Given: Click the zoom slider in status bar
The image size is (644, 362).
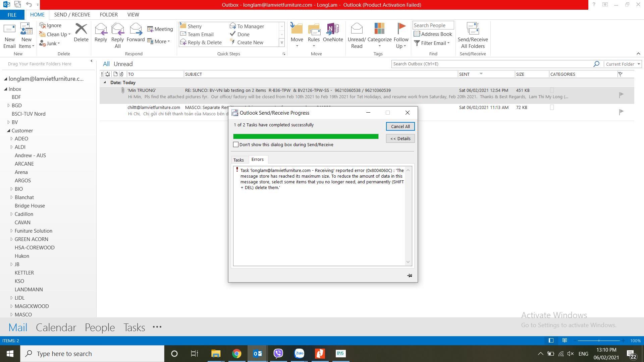Looking at the screenshot, I should (x=599, y=341).
